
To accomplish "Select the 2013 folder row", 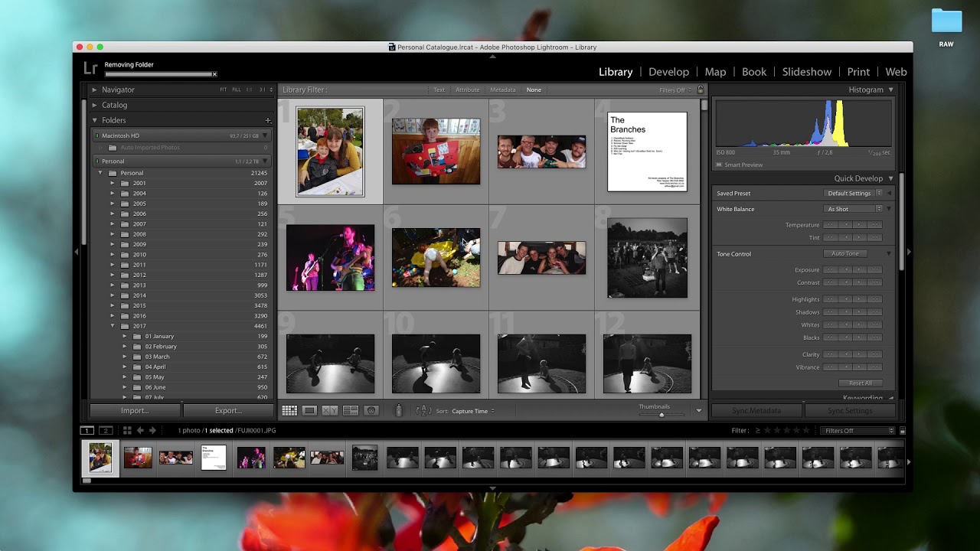I will click(x=181, y=285).
